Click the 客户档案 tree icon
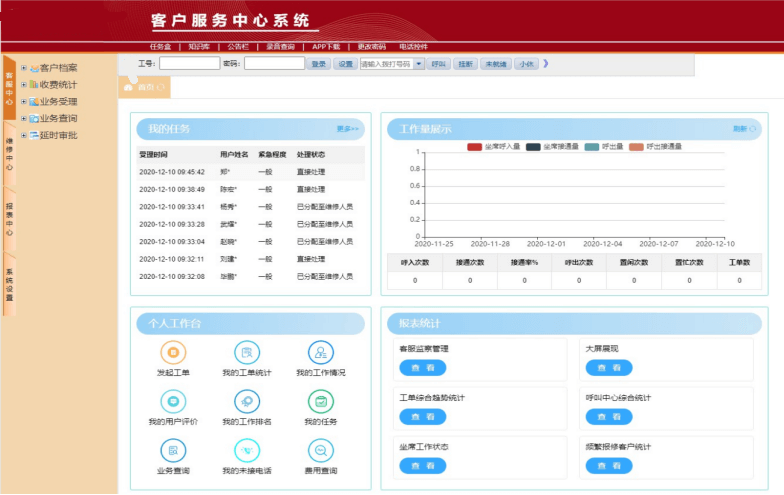 click(34, 68)
